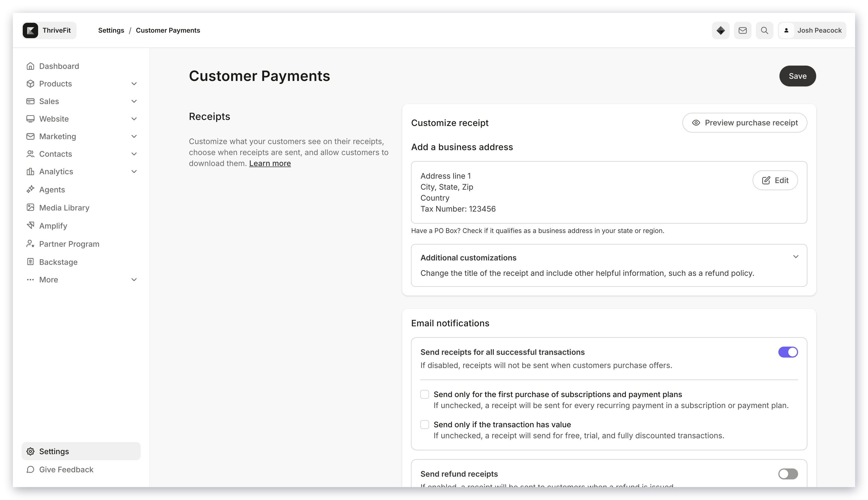
Task: Click the Agents sparkle icon
Action: (30, 189)
